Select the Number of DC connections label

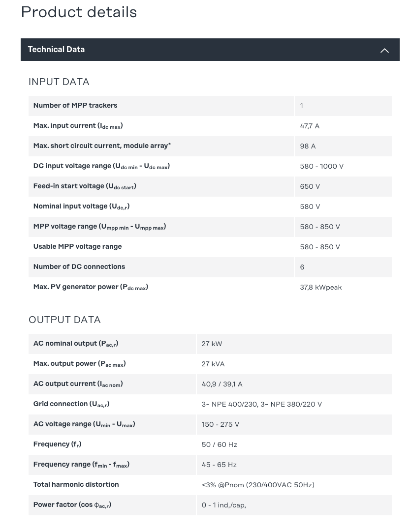pos(79,267)
